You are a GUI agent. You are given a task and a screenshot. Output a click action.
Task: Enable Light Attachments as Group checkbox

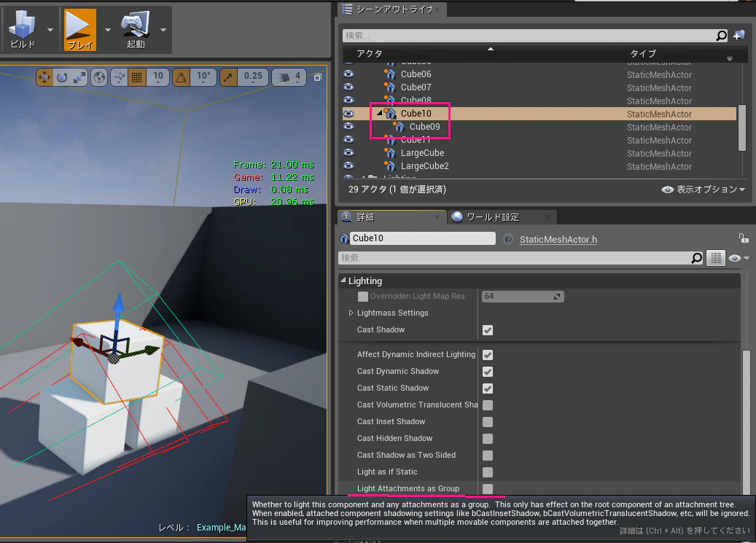tap(488, 488)
